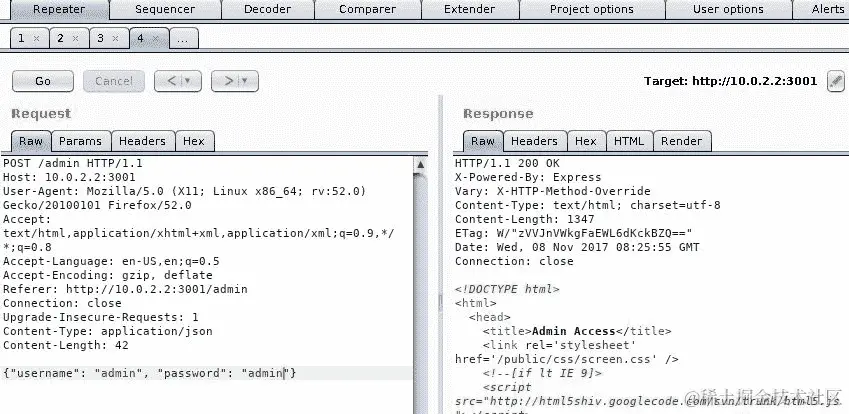Open the Project options tab
This screenshot has width=849, height=414.
[591, 9]
